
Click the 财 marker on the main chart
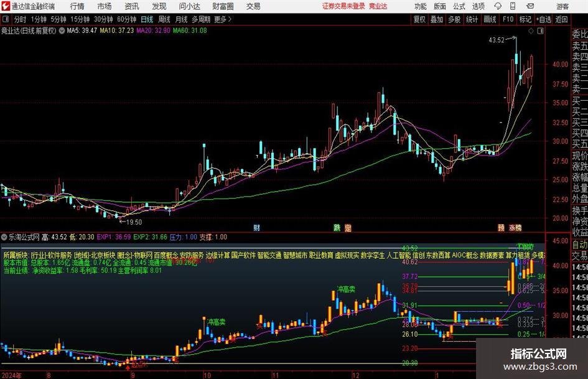(256, 227)
